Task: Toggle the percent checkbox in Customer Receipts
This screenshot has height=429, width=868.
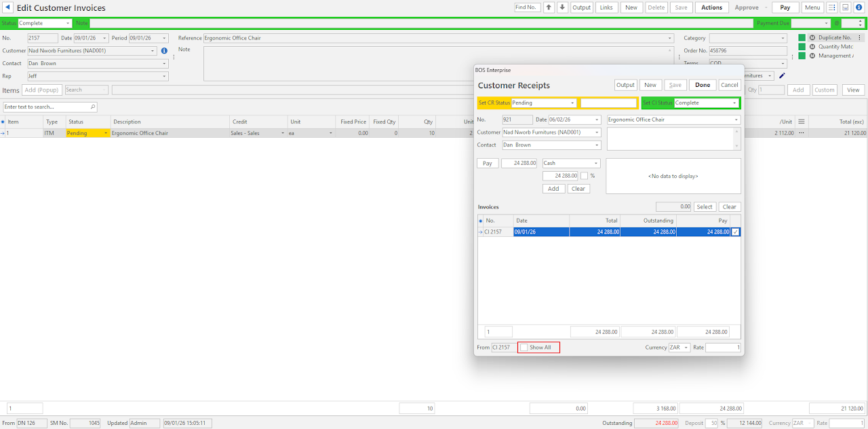Action: point(585,176)
